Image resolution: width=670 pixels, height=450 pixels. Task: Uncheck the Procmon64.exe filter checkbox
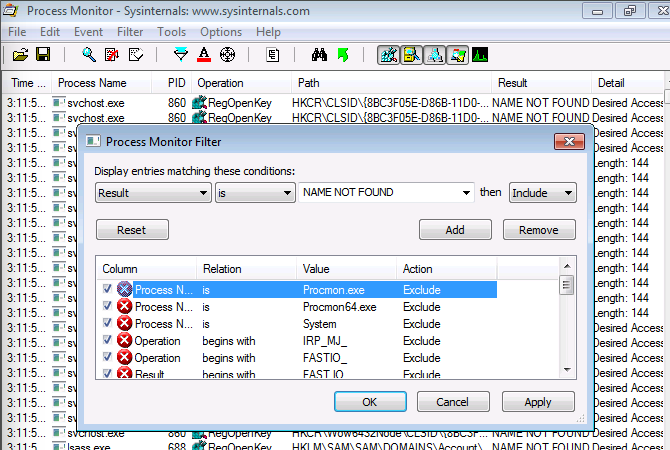(x=107, y=306)
